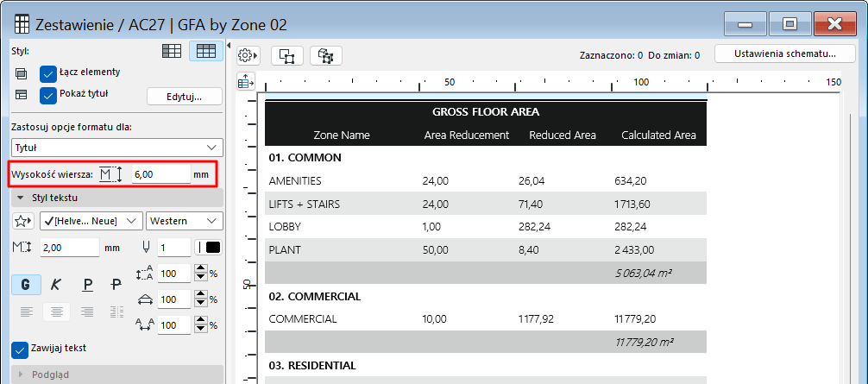
Task: Uncheck the Łącz elementy checkbox
Action: pos(48,72)
